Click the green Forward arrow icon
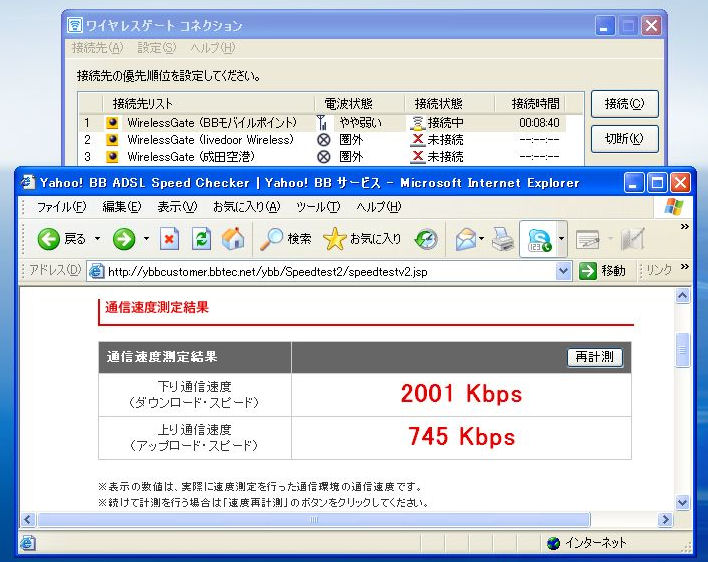Image resolution: width=708 pixels, height=562 pixels. [x=124, y=238]
